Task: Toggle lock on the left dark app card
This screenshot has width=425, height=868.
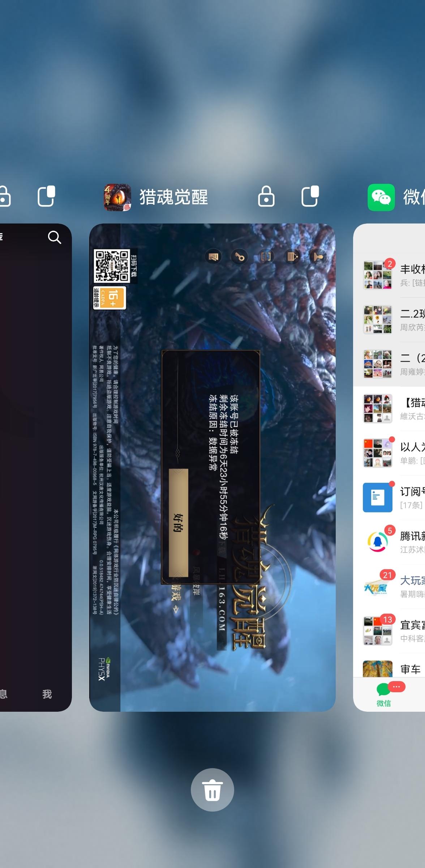Action: point(4,196)
